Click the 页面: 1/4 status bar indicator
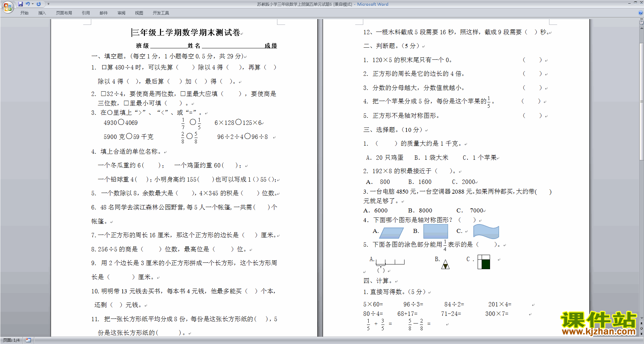 click(11, 340)
